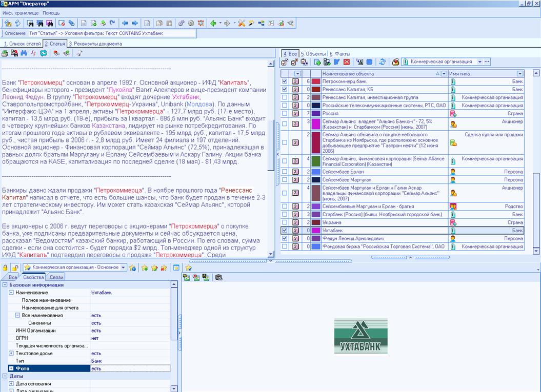Switch to the Реквизиты документа tab
Viewport: 541px width, 392px height.
coord(95,44)
